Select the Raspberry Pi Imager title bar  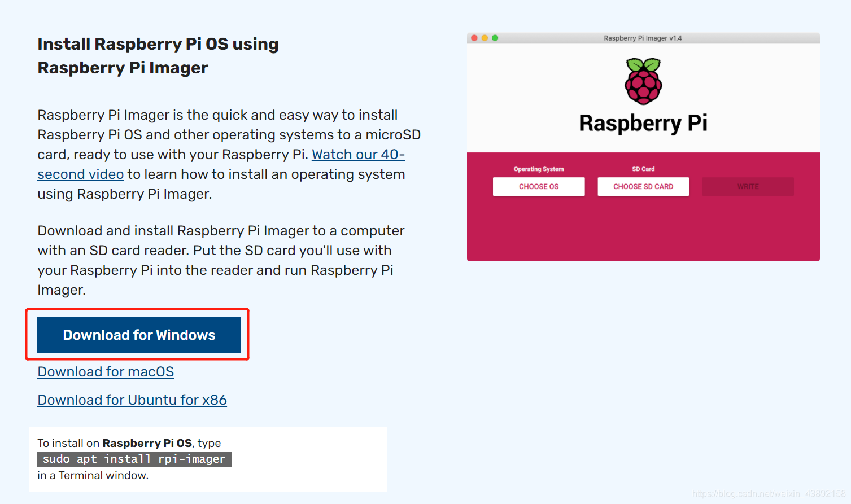click(643, 38)
